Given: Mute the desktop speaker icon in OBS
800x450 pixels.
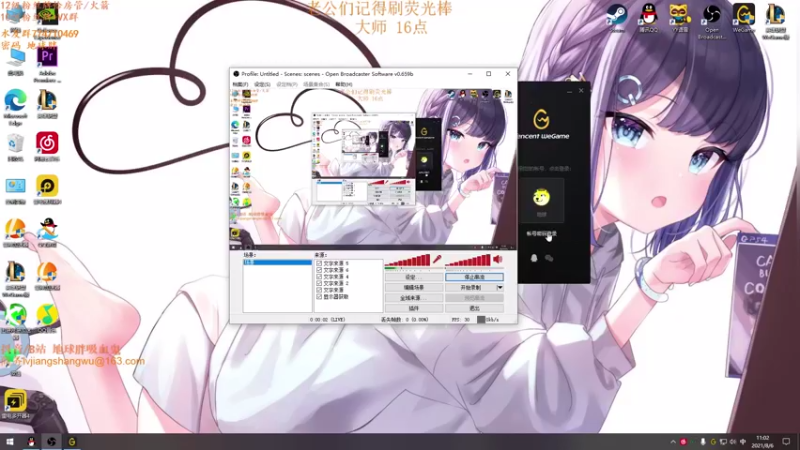Looking at the screenshot, I should [498, 260].
